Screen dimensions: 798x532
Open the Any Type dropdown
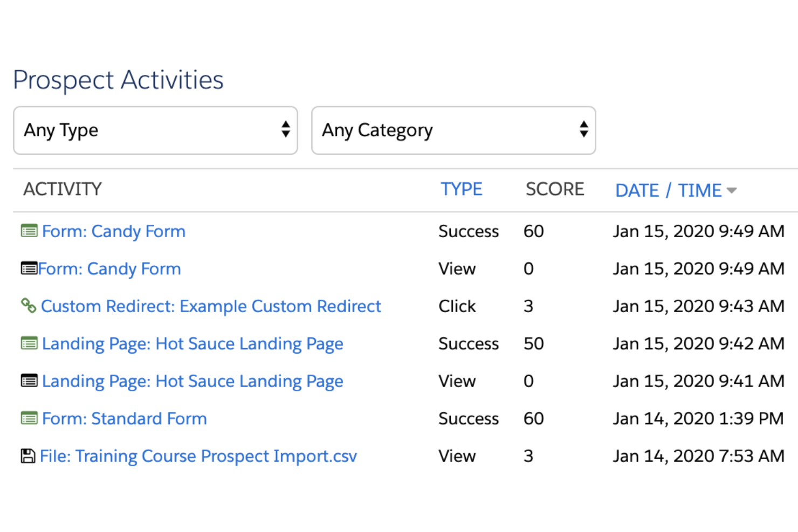[155, 130]
